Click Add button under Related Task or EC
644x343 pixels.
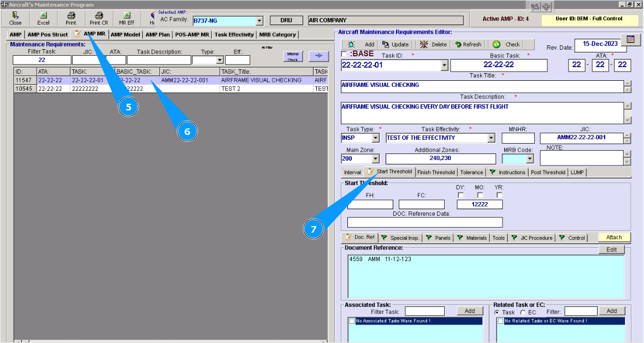pyautogui.click(x=612, y=311)
